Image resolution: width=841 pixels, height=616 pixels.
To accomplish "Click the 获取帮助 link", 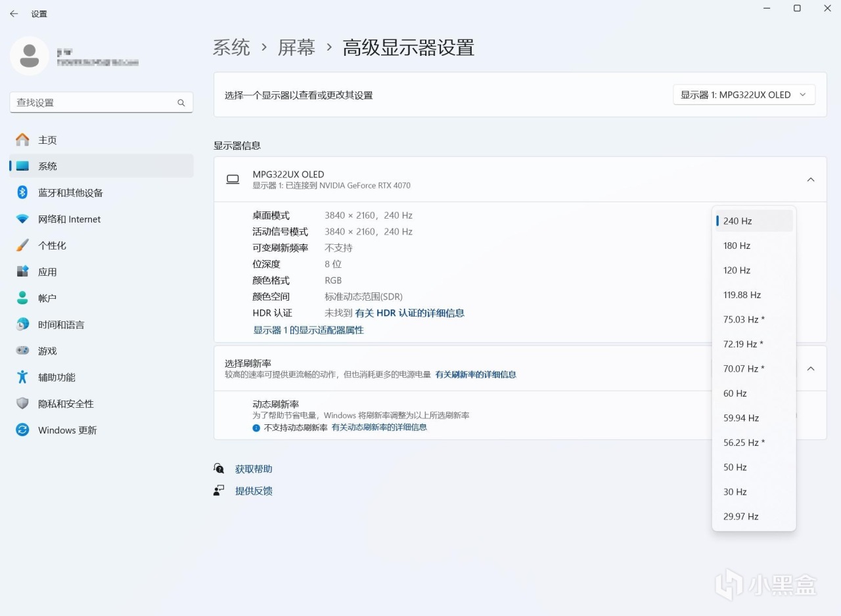I will click(254, 469).
